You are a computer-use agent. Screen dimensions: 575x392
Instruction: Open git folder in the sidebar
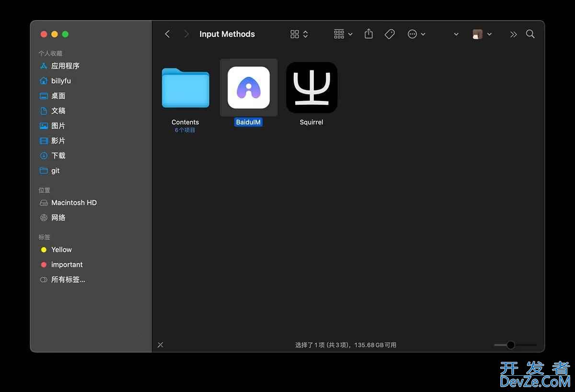(x=49, y=170)
